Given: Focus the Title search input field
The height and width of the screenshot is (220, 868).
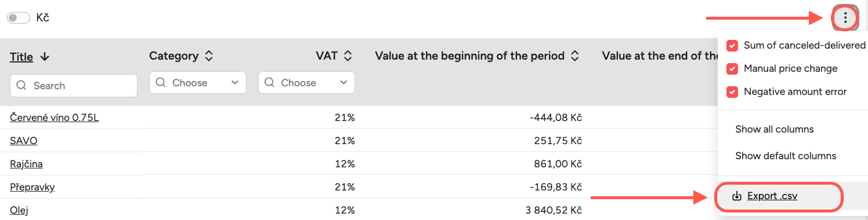Looking at the screenshot, I should tap(74, 86).
